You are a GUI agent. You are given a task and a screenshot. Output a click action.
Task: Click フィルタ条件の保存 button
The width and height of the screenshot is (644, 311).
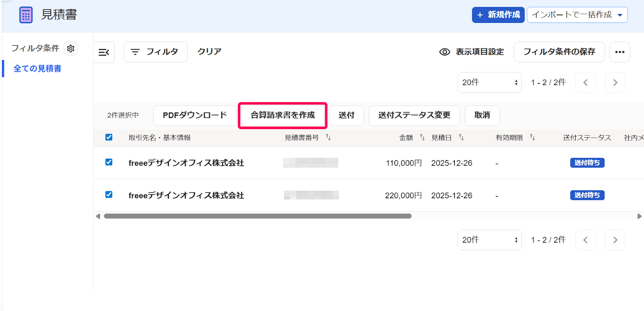559,52
